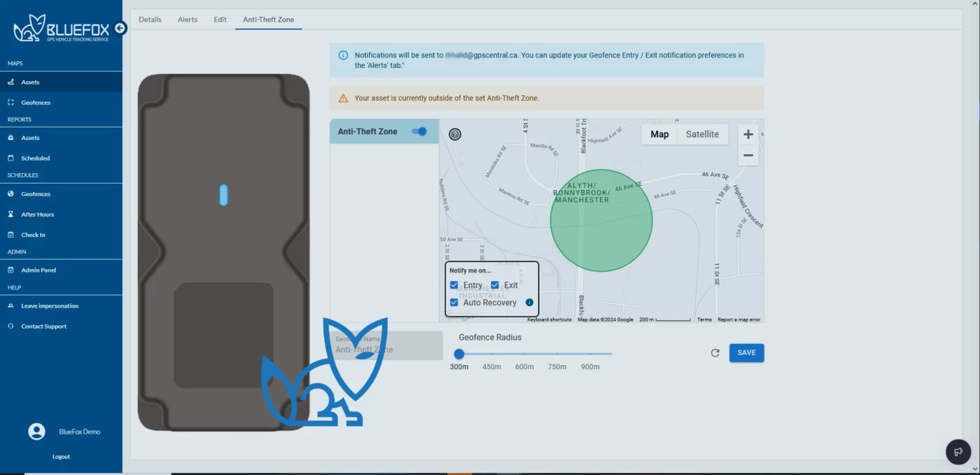980x475 pixels.
Task: Open the Details tab
Action: [150, 20]
